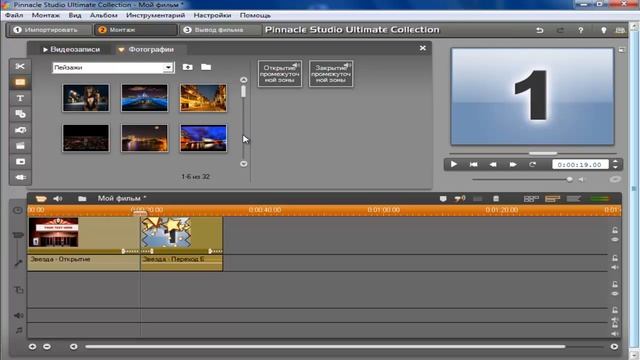
Task: Switch to timeline view
Action: (x=552, y=199)
